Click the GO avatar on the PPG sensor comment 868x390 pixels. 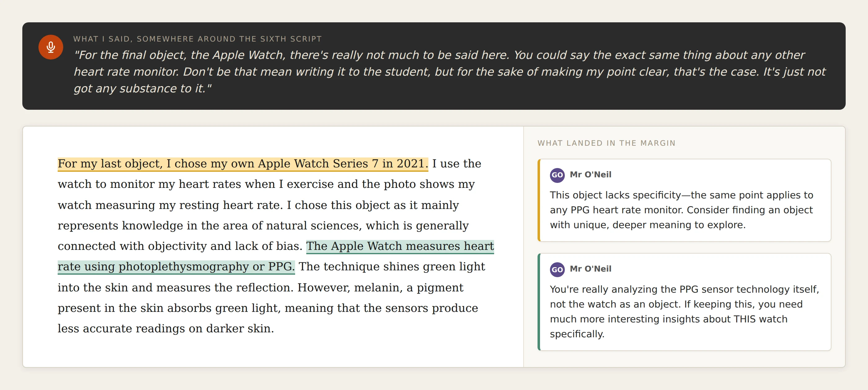557,269
